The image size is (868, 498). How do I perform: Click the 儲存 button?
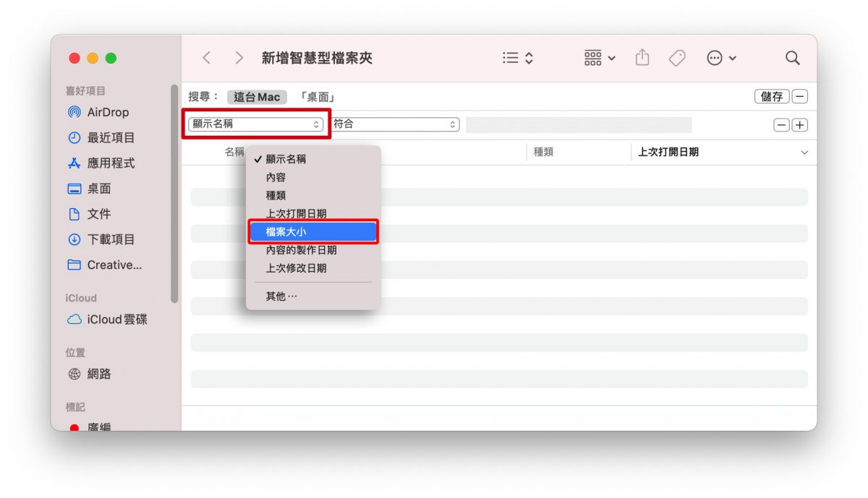tap(772, 96)
